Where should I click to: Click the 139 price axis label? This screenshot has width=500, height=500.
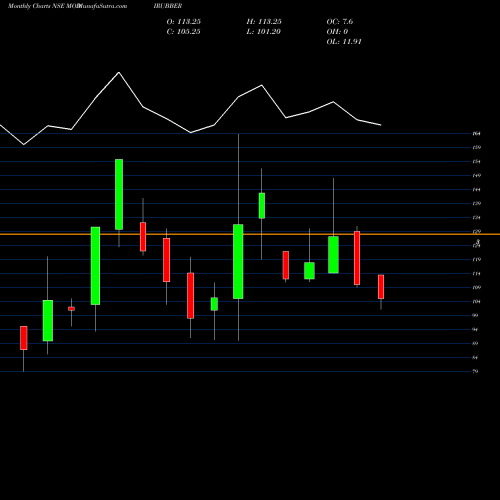point(477,204)
